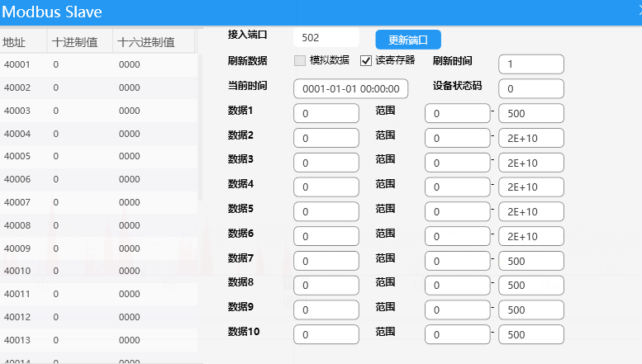The image size is (642, 364).
Task: Click 数据3 range maximum 2E+10 field
Action: click(531, 163)
